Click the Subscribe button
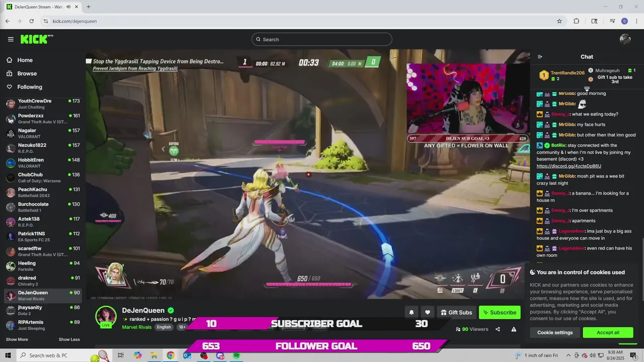Image resolution: width=644 pixels, height=362 pixels. click(x=500, y=312)
